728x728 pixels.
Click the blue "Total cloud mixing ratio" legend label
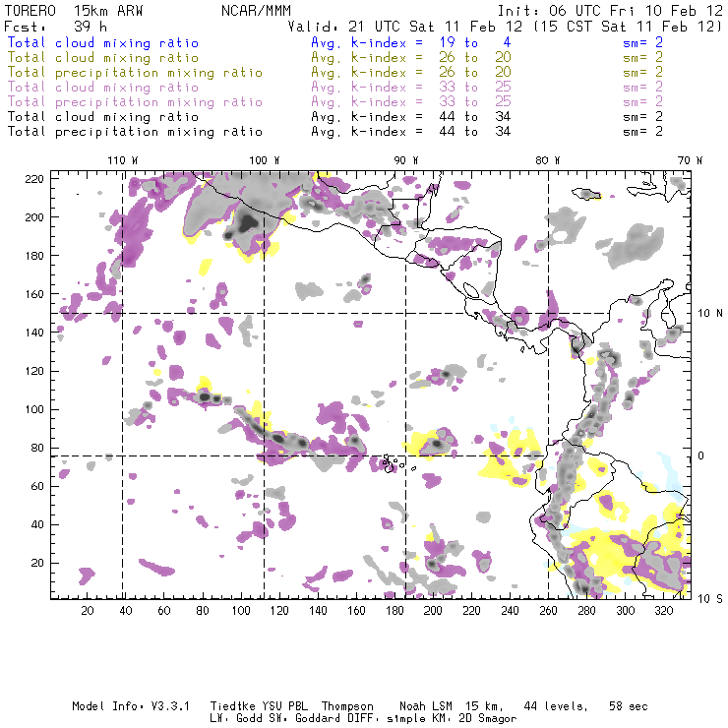[103, 43]
